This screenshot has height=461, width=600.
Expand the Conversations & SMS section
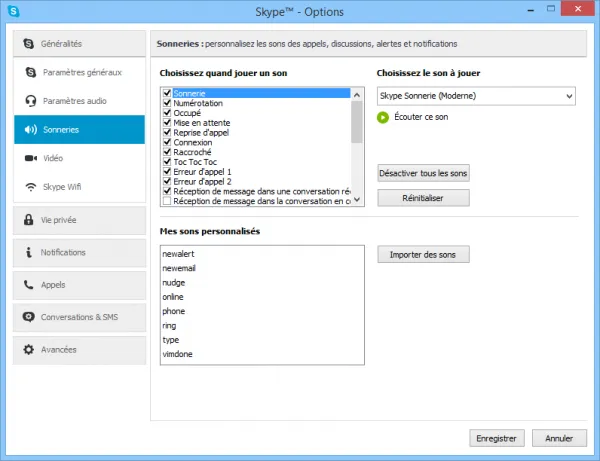pyautogui.click(x=80, y=317)
